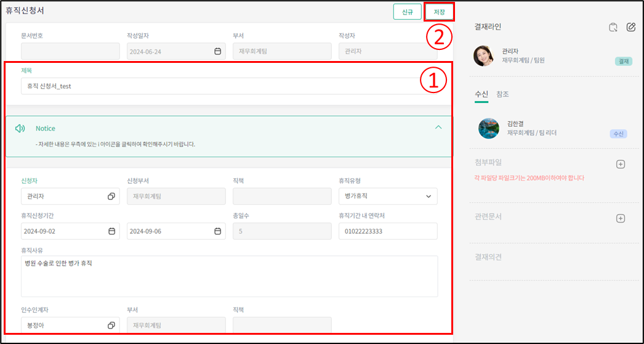This screenshot has height=344, width=644.
Task: Open the calendar icon in 작성일자 field
Action: click(x=217, y=52)
